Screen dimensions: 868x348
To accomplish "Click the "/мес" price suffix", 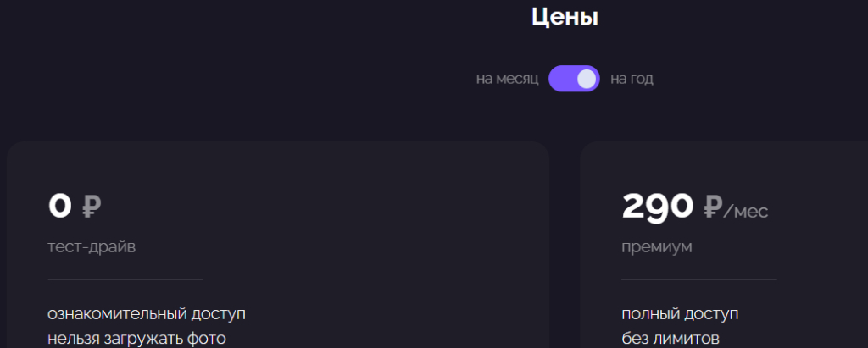I will pyautogui.click(x=746, y=211).
